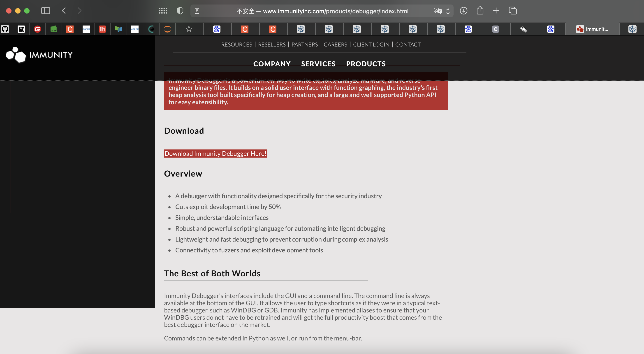Open the COMPANY menu
This screenshot has height=354, width=644.
[272, 64]
